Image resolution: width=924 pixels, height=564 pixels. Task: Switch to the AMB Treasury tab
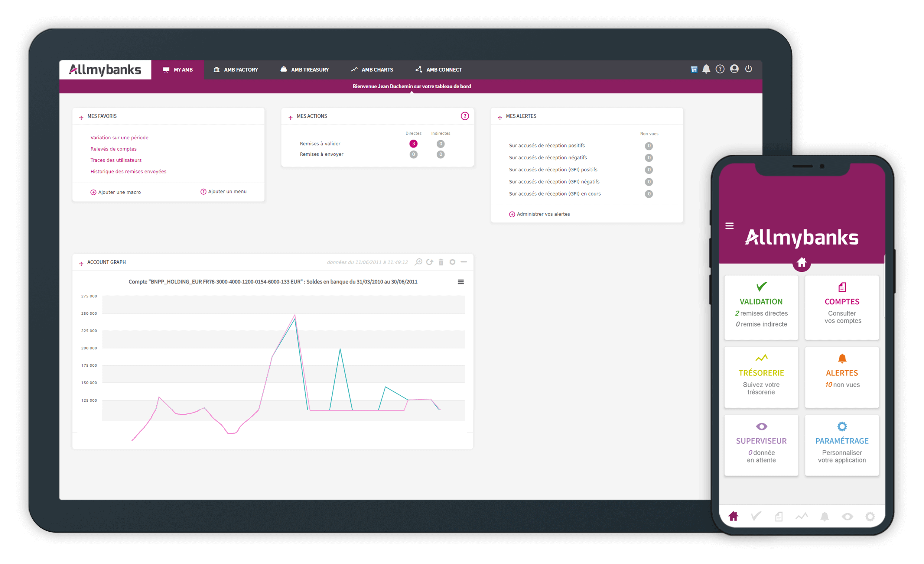(x=304, y=70)
